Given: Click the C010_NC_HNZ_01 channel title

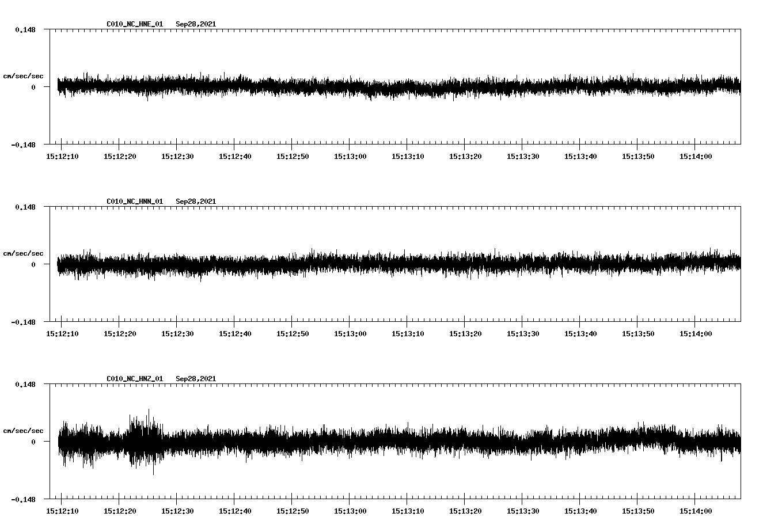Looking at the screenshot, I should pyautogui.click(x=135, y=379).
